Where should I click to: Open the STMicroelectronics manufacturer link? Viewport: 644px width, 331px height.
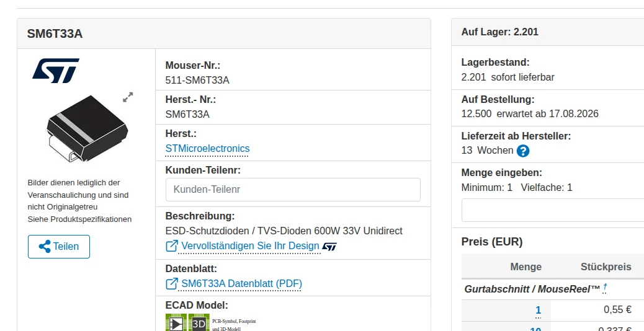(x=207, y=149)
